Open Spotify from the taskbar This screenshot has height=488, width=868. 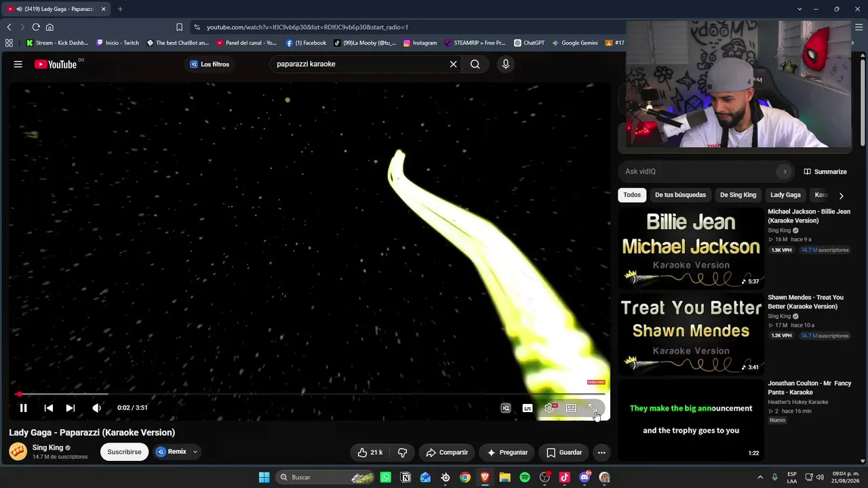[525, 477]
